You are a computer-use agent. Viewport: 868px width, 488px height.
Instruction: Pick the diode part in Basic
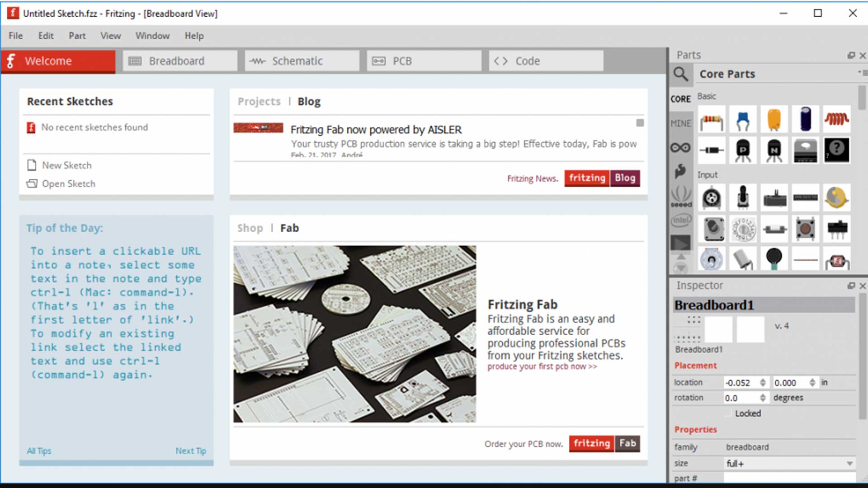pos(712,150)
